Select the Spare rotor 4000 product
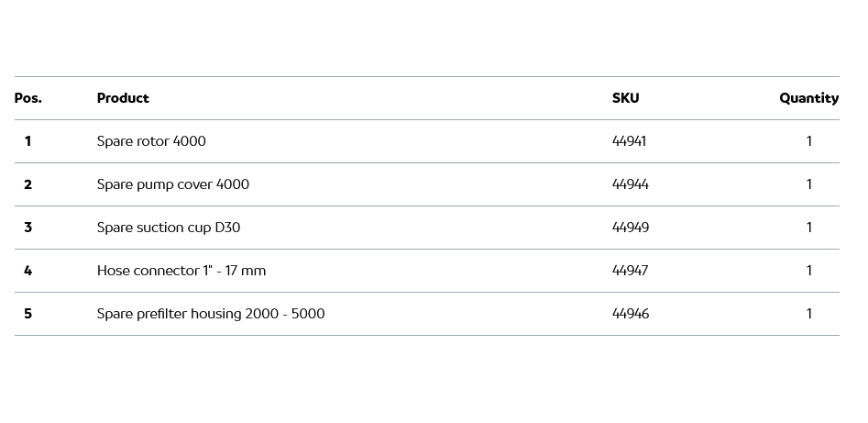The width and height of the screenshot is (868, 423). pos(151,141)
